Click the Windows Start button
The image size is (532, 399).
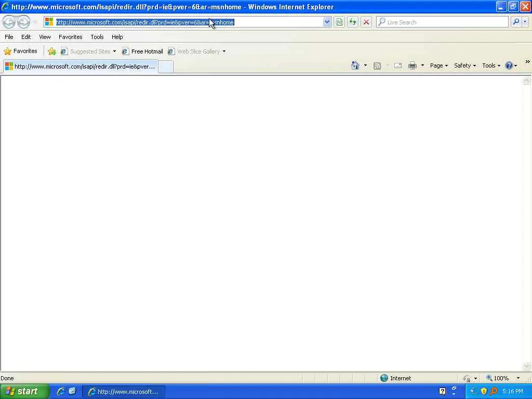24,392
